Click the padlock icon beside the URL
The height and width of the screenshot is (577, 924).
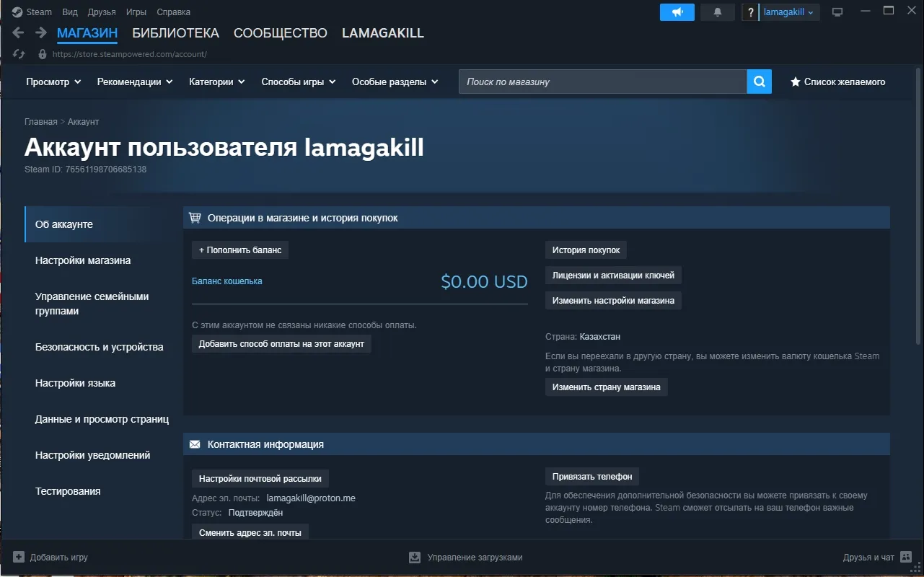[42, 54]
